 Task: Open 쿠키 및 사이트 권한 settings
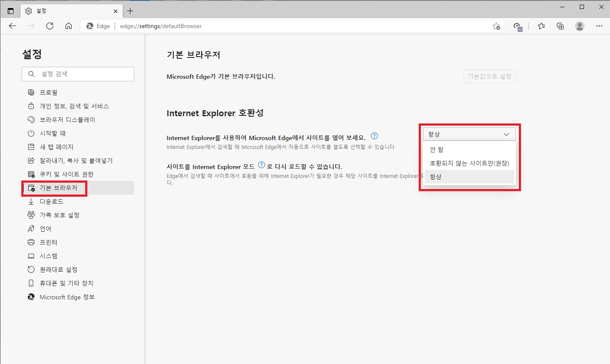point(78,174)
